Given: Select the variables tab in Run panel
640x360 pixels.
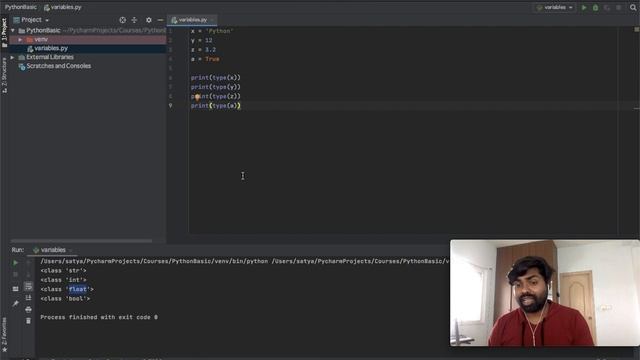Looking at the screenshot, I should point(52,250).
